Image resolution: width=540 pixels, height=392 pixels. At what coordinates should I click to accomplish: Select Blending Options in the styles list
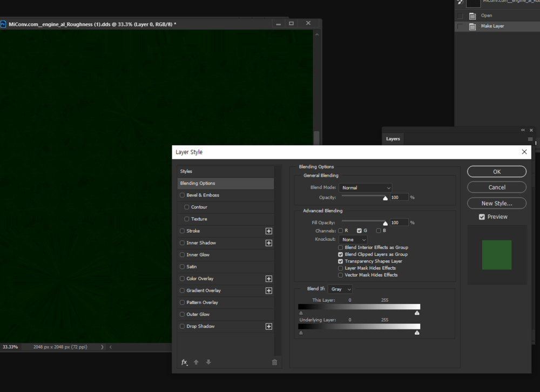[225, 184]
